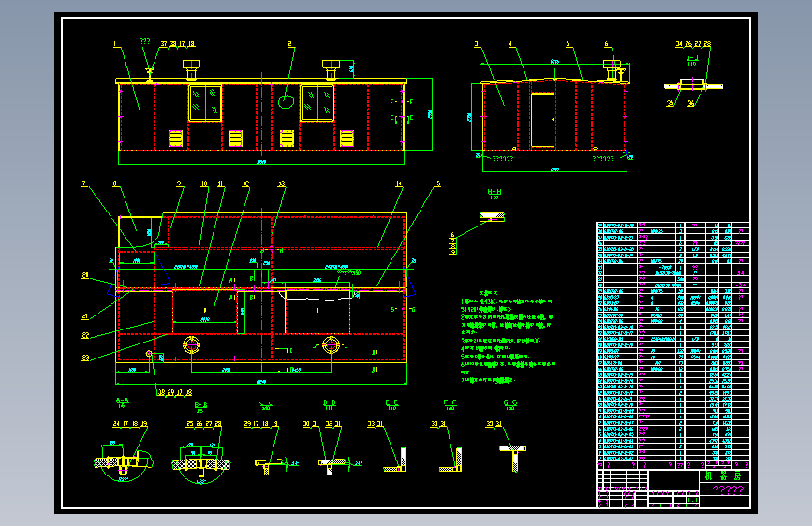This screenshot has height=526, width=812.
Task: Click the right window in front elevation
Action: click(x=317, y=103)
